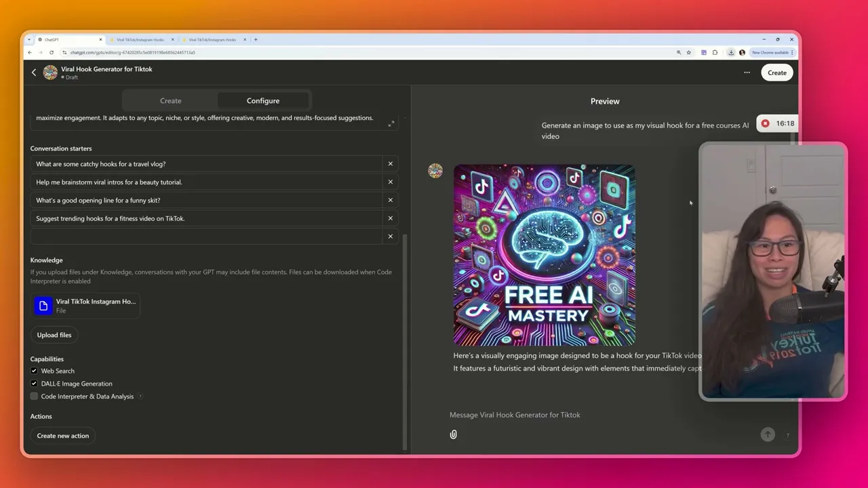Screen dimensions: 868x488
Task: Navigate back in Chrome
Action: [x=30, y=52]
